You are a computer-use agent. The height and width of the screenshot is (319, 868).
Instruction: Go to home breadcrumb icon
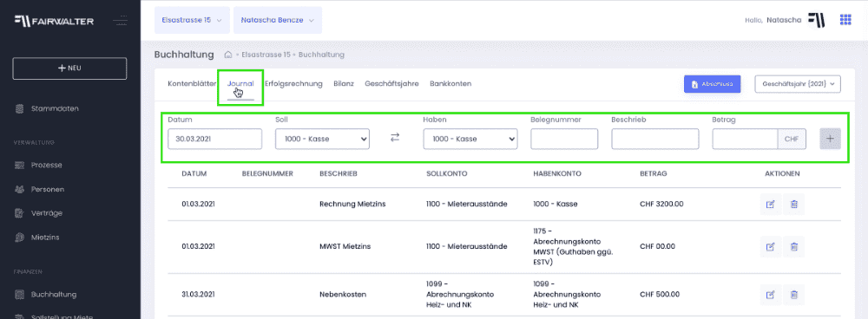(227, 55)
